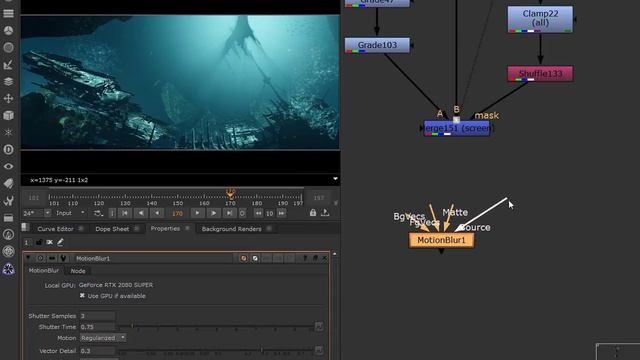Click the flipbook export icon beside the lock
Viewport: 640px width, 360px height.
pyautogui.click(x=325, y=213)
